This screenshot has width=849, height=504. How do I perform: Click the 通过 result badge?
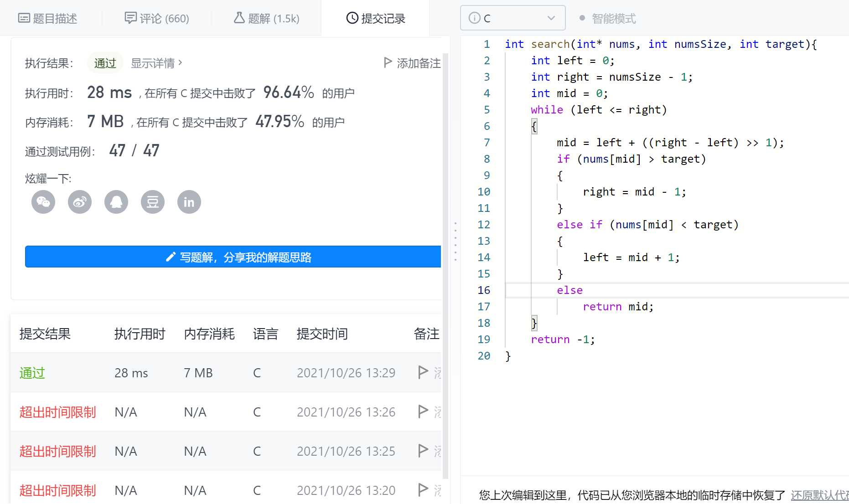click(105, 63)
